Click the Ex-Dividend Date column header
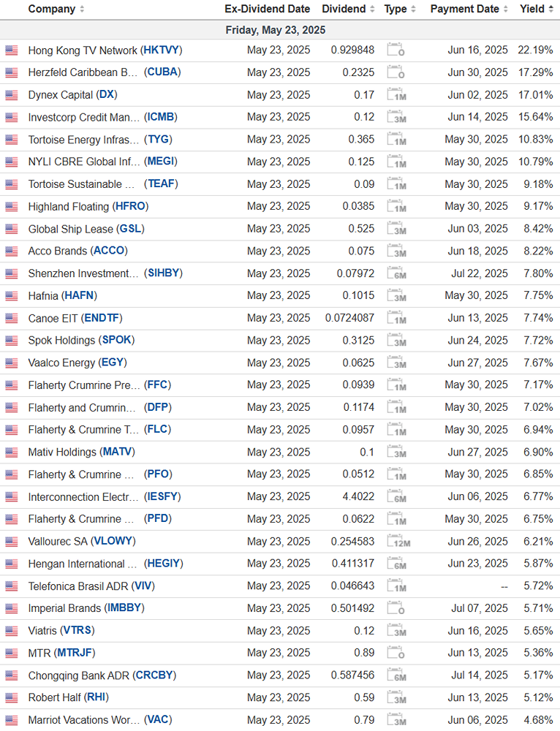 (x=267, y=10)
